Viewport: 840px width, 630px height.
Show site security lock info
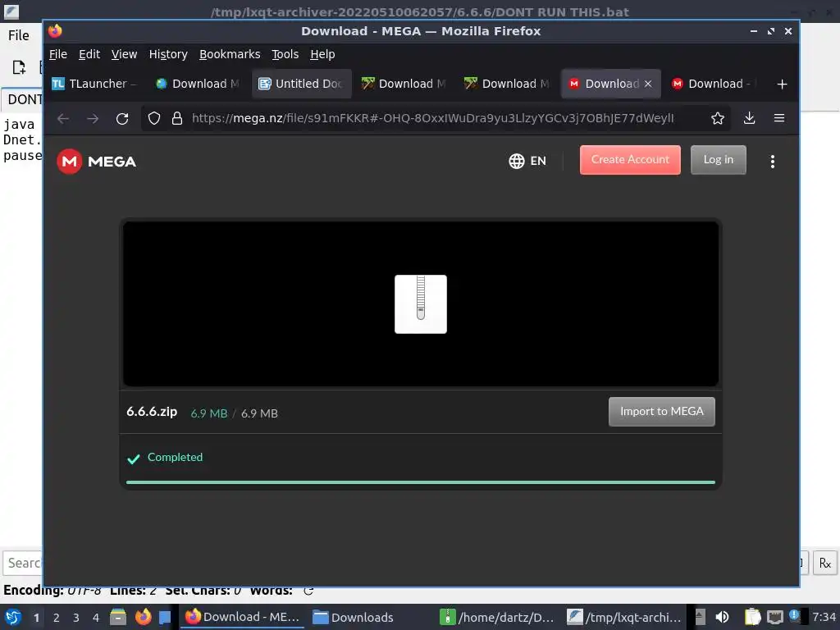pos(177,118)
